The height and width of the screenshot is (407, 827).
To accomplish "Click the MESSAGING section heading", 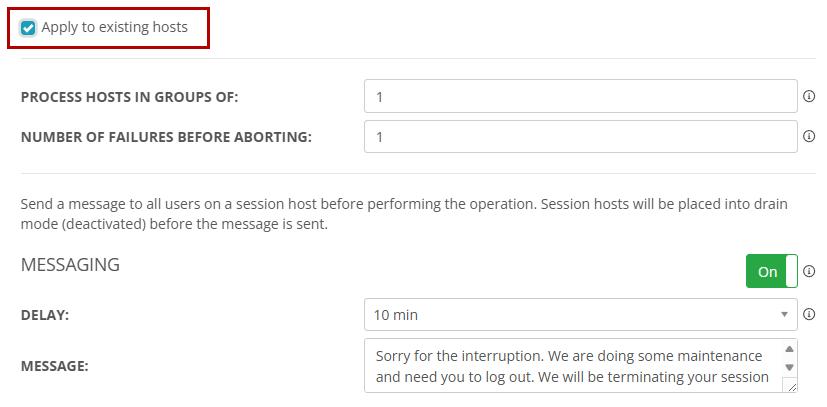I will [70, 265].
